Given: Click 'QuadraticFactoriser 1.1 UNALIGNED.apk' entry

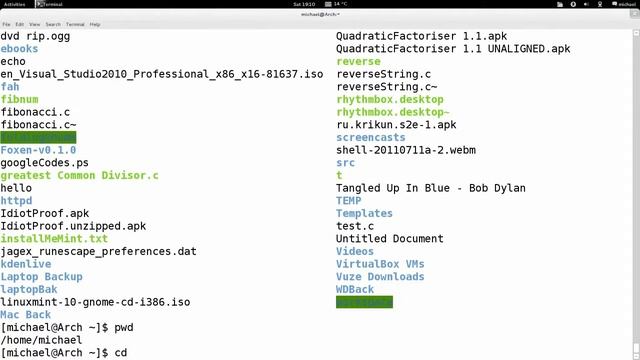Looking at the screenshot, I should coord(453,49).
